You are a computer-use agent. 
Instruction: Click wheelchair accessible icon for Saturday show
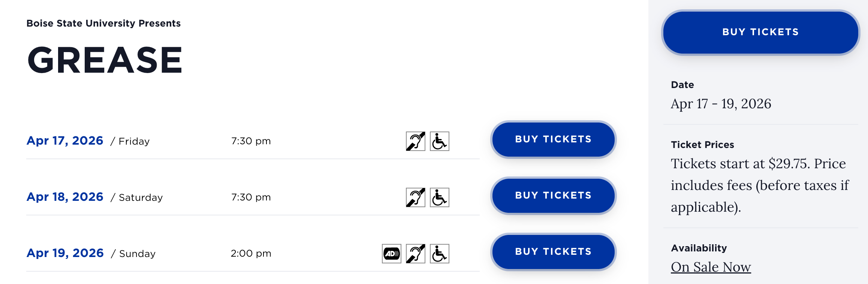click(439, 197)
